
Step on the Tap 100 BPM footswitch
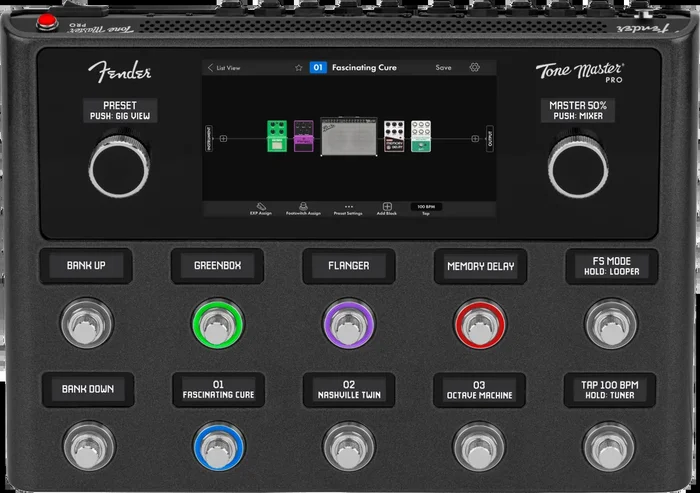[609, 446]
